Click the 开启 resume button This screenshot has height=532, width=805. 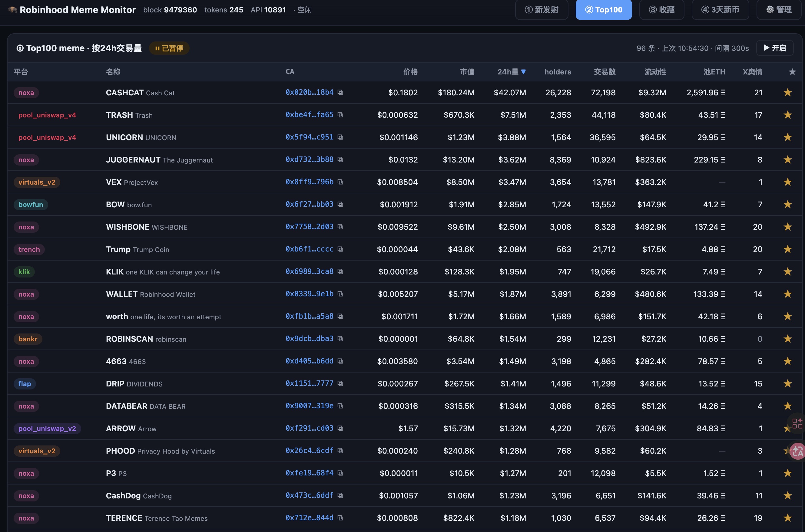(775, 48)
